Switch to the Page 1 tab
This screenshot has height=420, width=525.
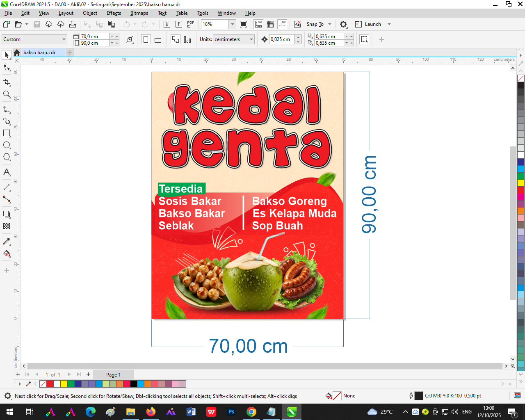113,374
